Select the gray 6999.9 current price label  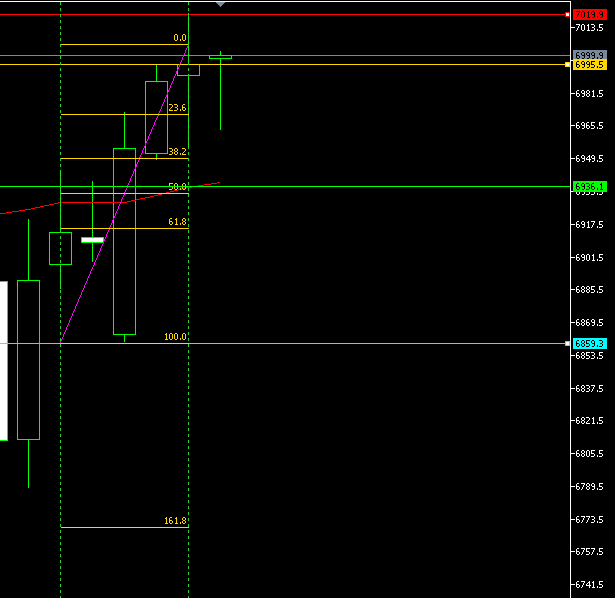[x=590, y=55]
